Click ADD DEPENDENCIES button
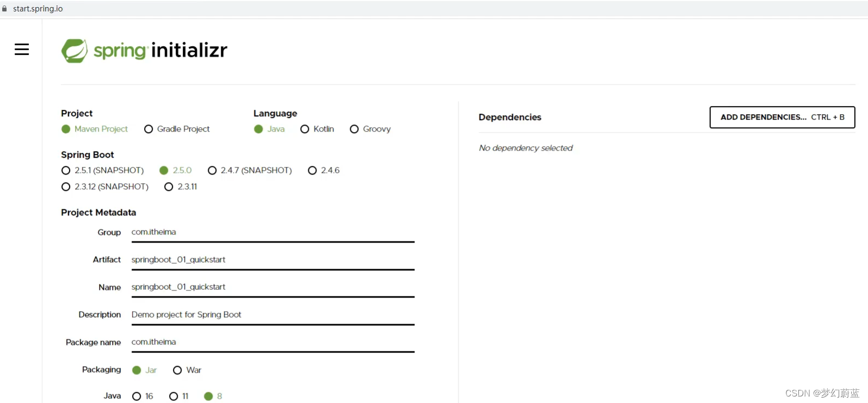The width and height of the screenshot is (868, 403). tap(782, 117)
